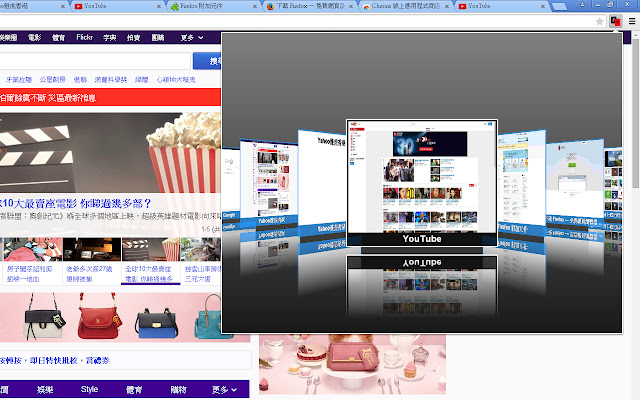This screenshot has width=640, height=400.
Task: Open the 娛樂 tab in the bottom purple bar
Action: pos(45,390)
